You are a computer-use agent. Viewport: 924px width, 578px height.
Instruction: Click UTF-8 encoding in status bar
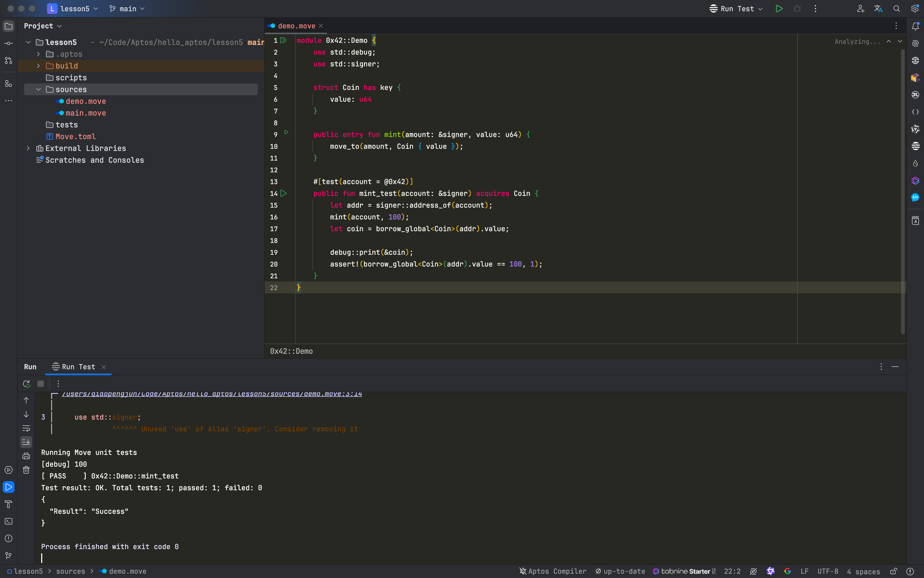tap(828, 571)
